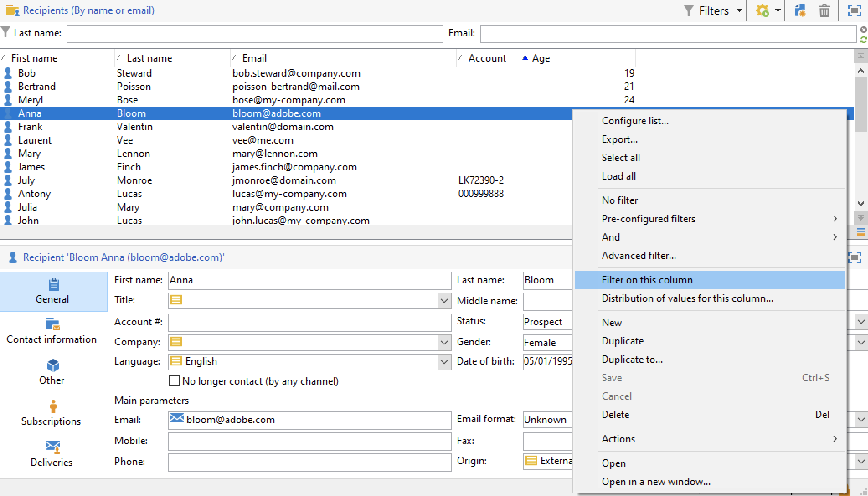
Task: Select the Subscriptions tab icon
Action: [x=53, y=406]
